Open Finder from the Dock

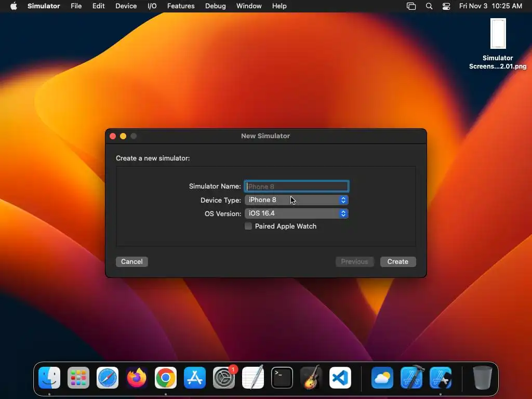click(49, 378)
